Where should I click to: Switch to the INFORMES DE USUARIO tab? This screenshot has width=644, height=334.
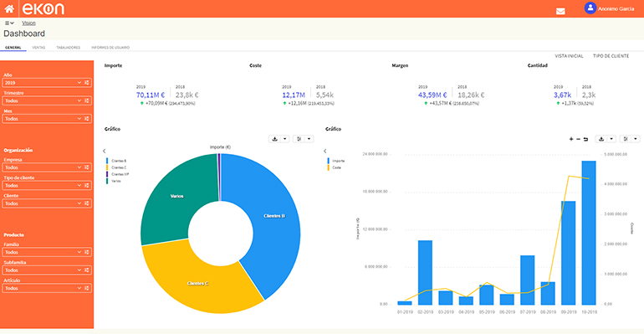(x=110, y=48)
